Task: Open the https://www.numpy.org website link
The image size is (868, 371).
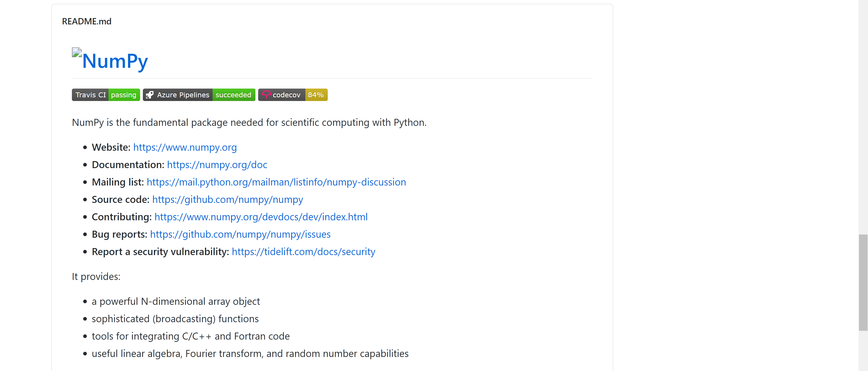Action: pos(185,148)
